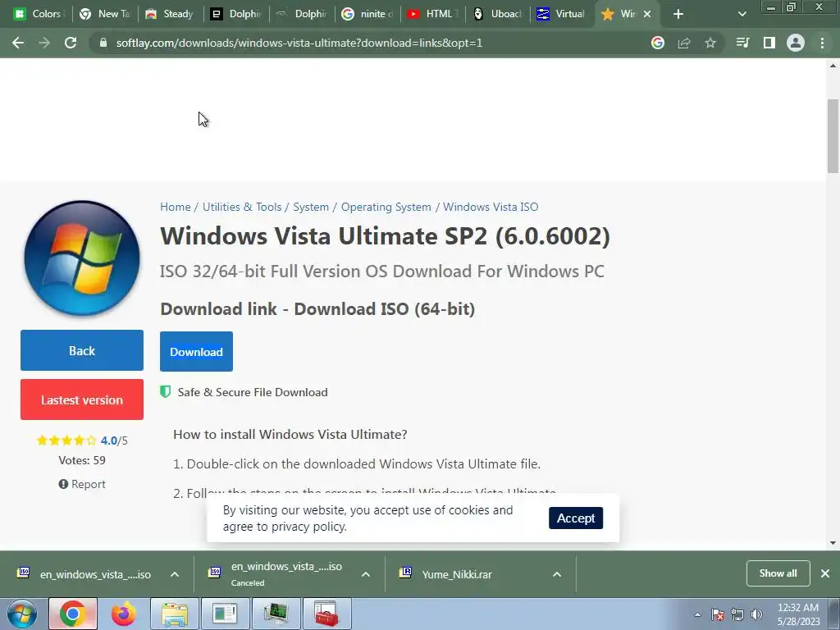Viewport: 840px width, 630px height.
Task: Switch to the Uboach tab
Action: click(x=498, y=14)
